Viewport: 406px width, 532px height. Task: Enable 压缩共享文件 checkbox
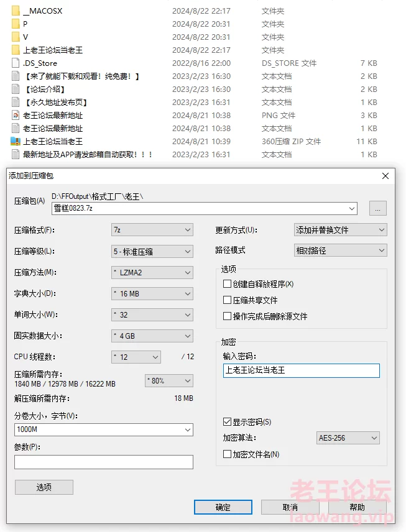coord(227,300)
